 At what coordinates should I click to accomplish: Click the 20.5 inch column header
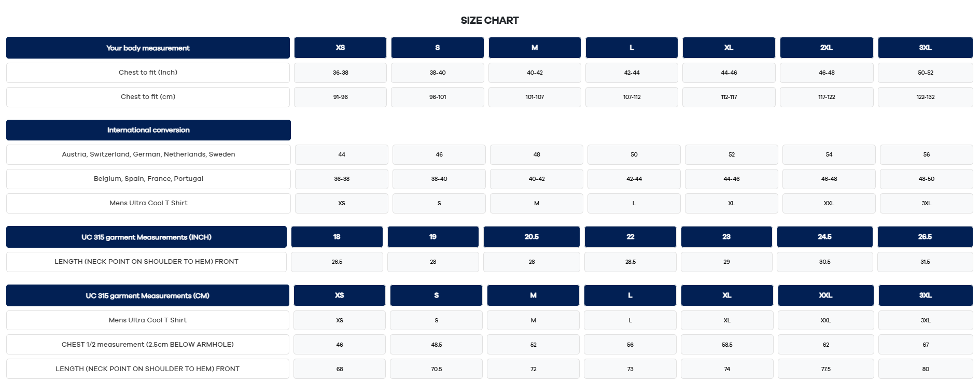click(x=531, y=237)
